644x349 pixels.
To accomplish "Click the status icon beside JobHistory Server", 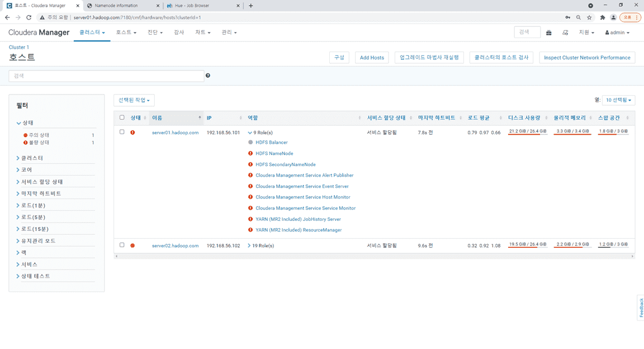I will [250, 219].
